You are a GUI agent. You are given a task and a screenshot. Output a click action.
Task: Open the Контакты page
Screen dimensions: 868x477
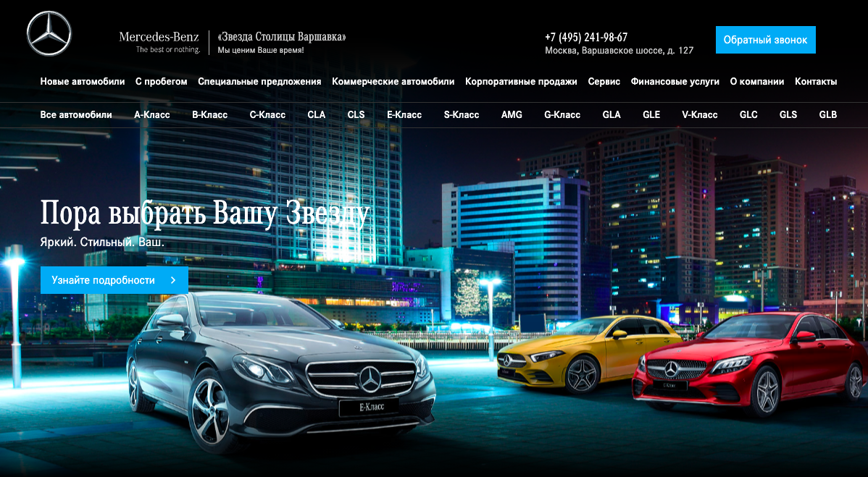[x=816, y=81]
